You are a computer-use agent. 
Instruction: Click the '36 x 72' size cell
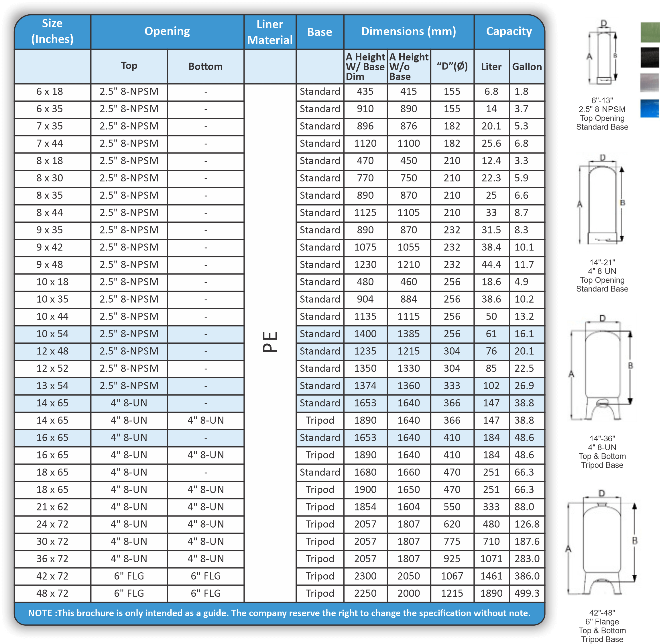tap(52, 559)
